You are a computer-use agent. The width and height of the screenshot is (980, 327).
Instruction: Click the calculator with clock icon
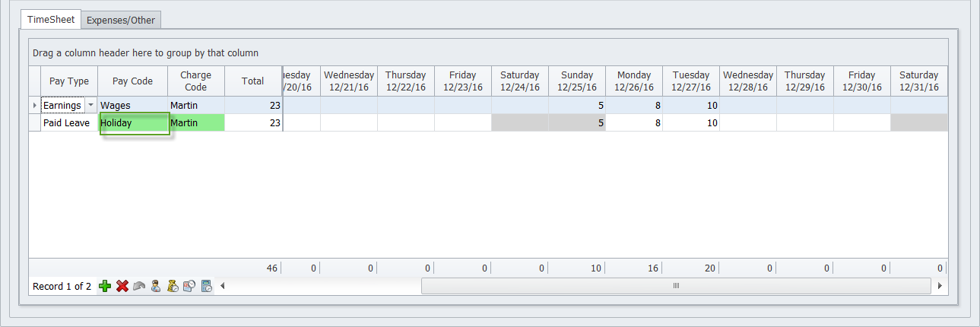coord(206,286)
